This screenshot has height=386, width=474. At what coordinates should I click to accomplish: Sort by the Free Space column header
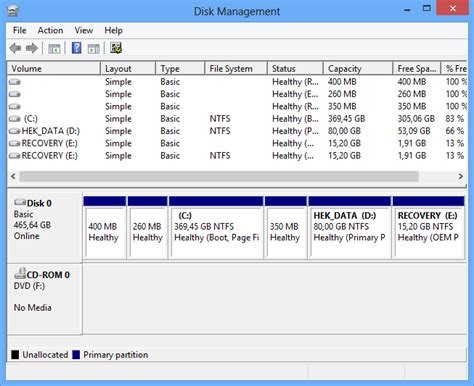(x=417, y=69)
